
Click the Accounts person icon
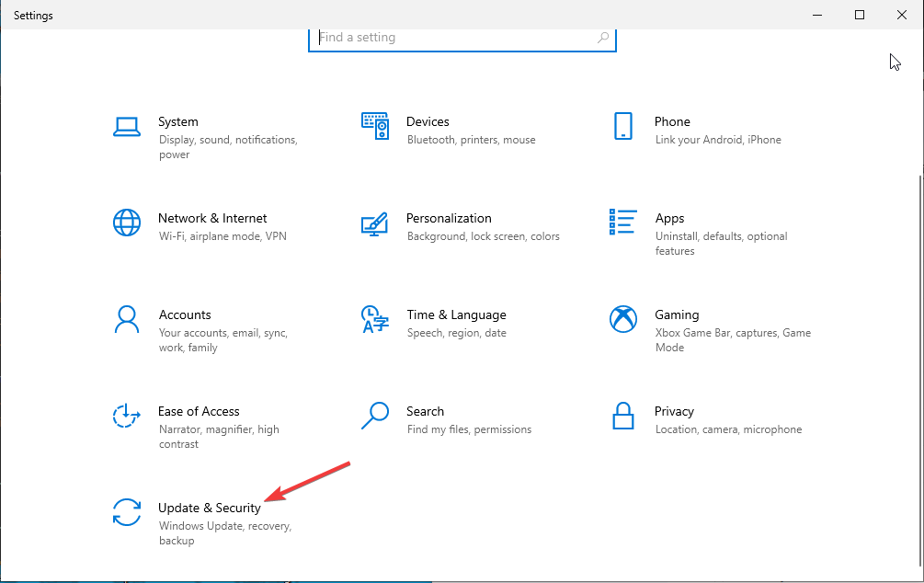point(126,319)
